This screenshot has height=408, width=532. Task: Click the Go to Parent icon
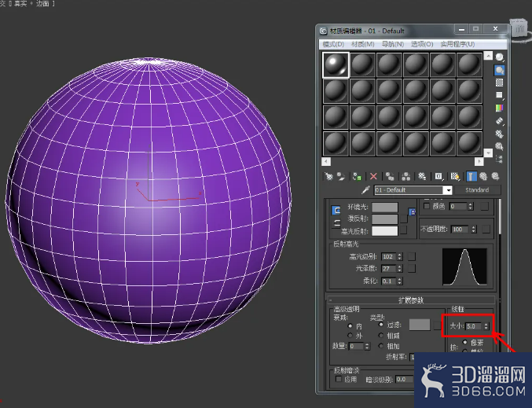[483, 177]
